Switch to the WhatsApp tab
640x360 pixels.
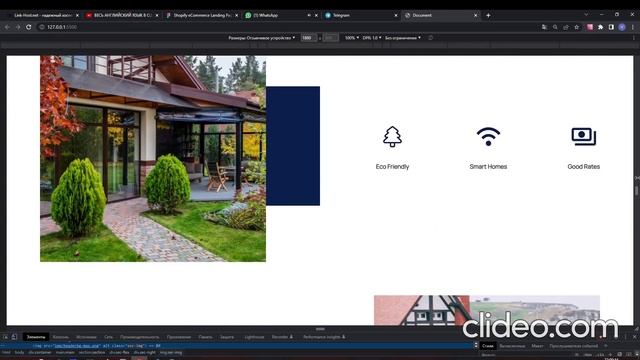[282, 15]
